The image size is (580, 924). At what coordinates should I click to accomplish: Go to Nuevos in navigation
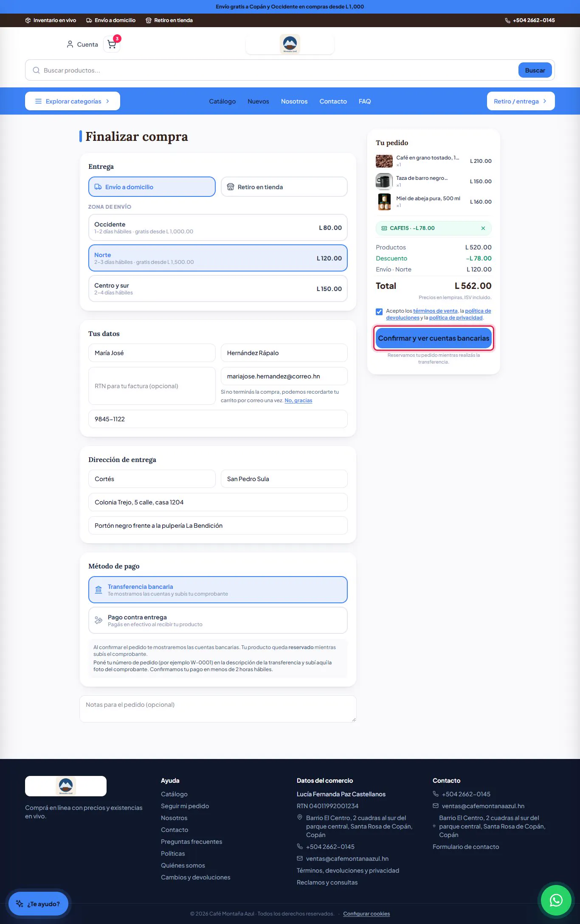coord(259,101)
